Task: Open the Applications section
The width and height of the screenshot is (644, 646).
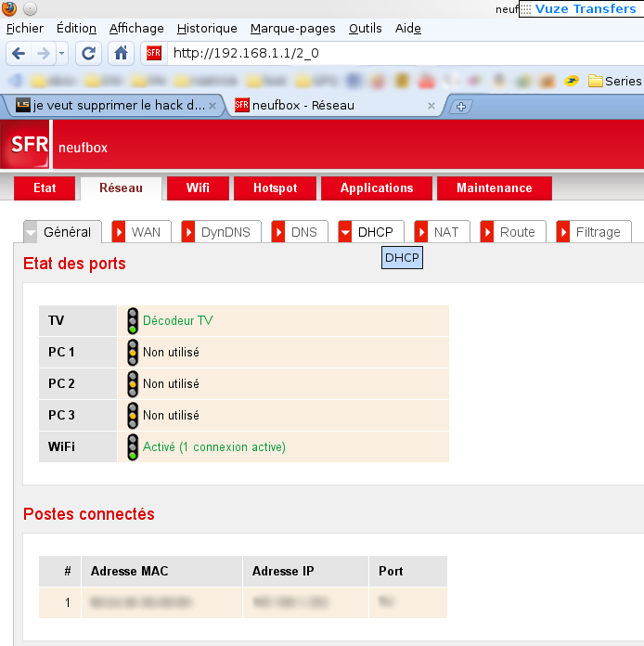Action: (x=377, y=188)
